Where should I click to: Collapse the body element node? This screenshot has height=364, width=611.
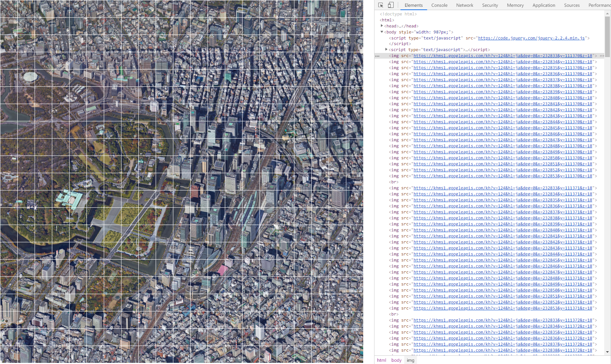tap(382, 32)
